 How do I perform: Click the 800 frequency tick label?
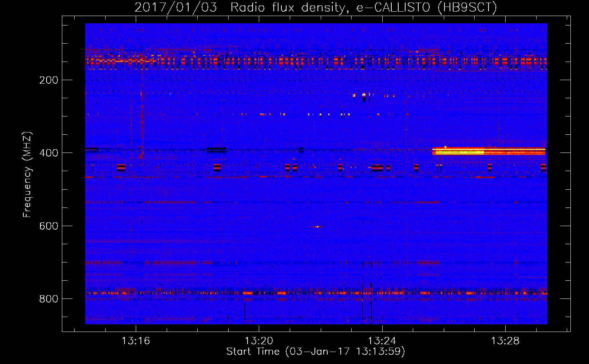click(x=49, y=299)
